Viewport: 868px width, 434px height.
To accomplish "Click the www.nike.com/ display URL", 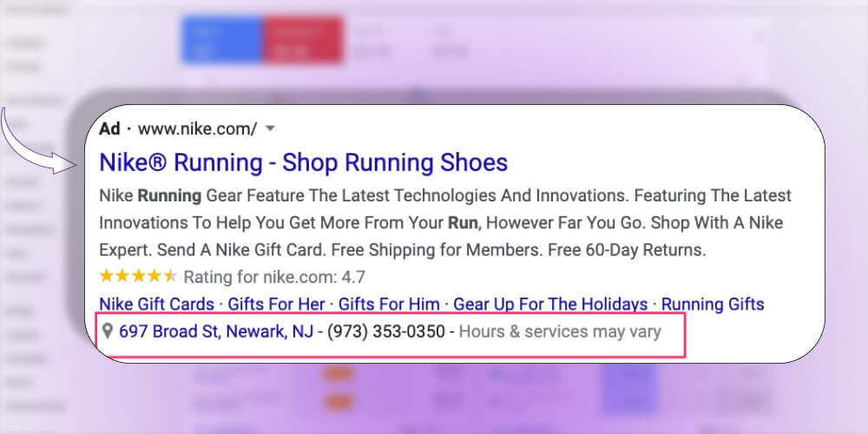I will [197, 129].
